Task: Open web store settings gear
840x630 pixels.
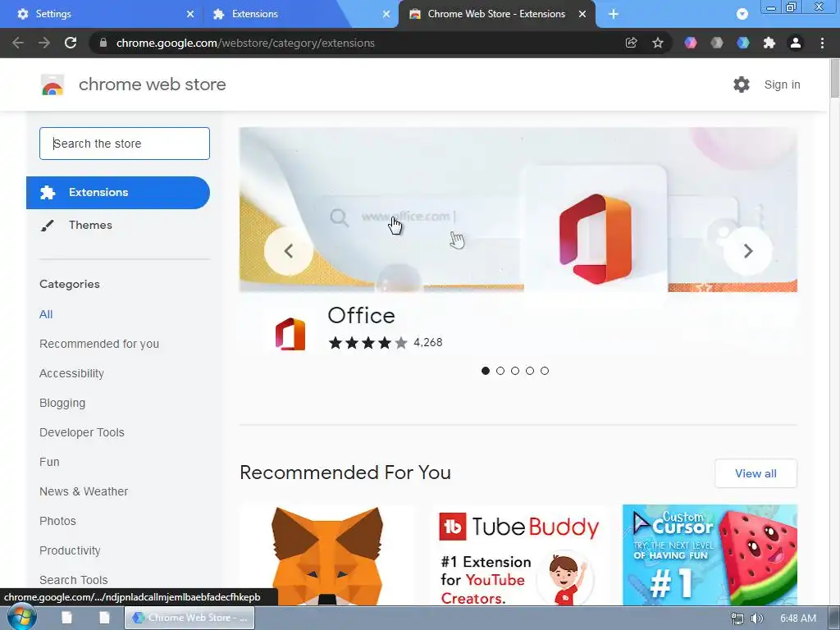Action: point(742,84)
